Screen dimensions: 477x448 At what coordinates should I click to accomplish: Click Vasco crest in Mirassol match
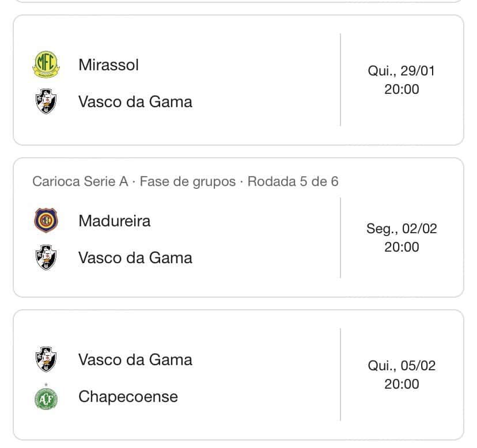pos(46,101)
